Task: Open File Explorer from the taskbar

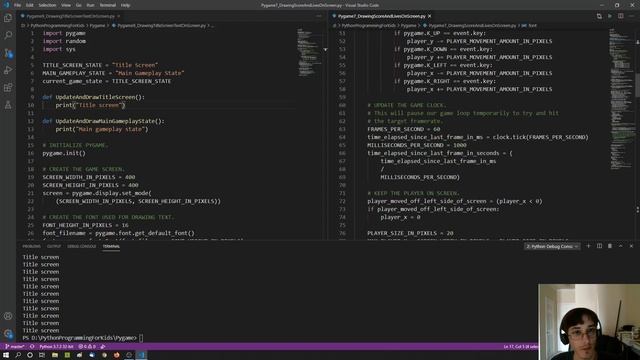Action: click(x=55, y=355)
